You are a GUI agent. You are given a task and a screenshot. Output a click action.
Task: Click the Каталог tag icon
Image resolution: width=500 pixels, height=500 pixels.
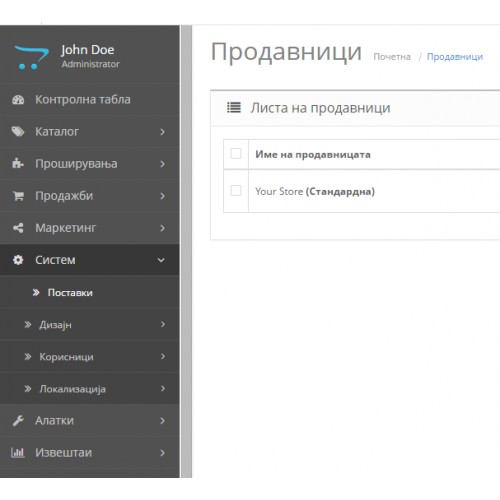[18, 132]
